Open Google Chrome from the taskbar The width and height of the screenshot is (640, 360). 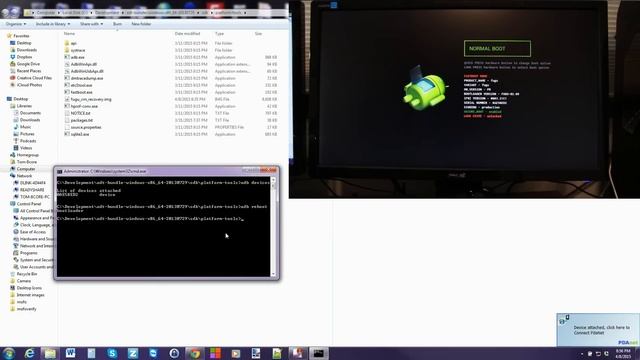tap(195, 353)
